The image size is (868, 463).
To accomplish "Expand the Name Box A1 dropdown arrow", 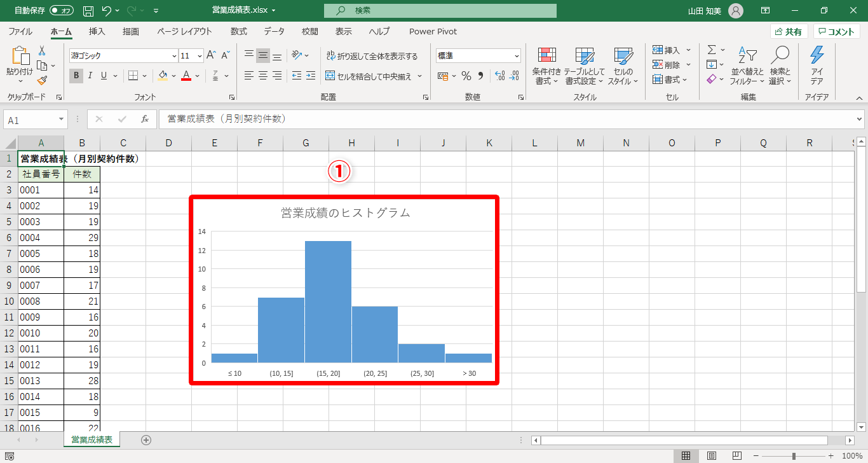I will 61,120.
